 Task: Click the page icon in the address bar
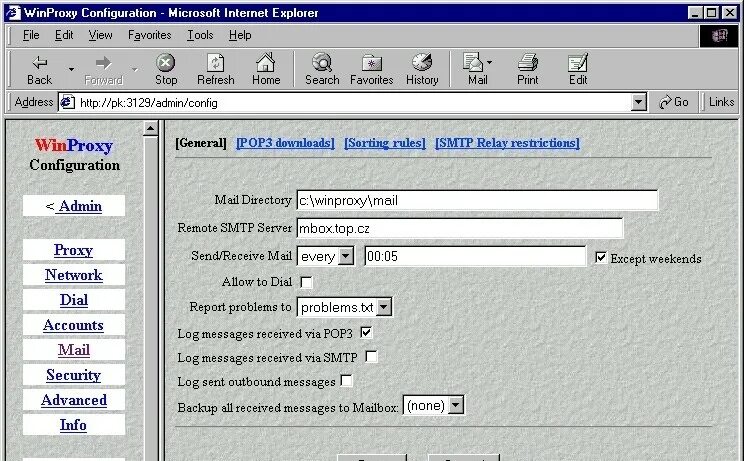pyautogui.click(x=67, y=102)
